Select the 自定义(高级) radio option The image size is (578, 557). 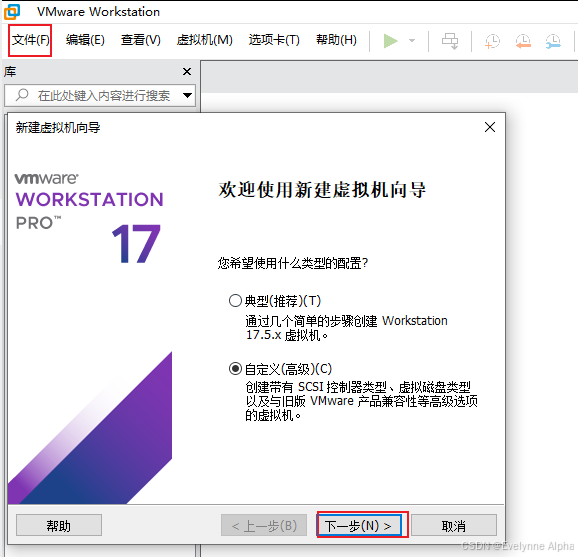coord(235,369)
